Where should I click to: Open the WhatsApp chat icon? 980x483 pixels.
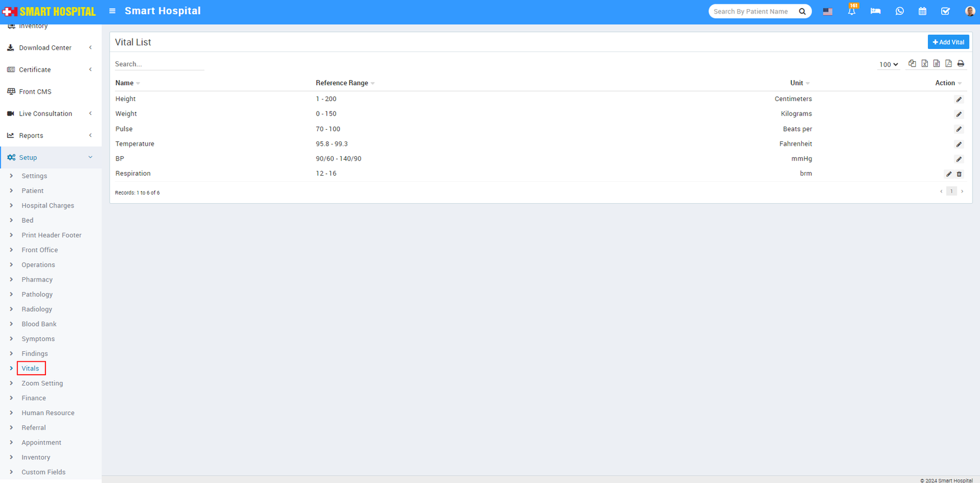(x=899, y=12)
